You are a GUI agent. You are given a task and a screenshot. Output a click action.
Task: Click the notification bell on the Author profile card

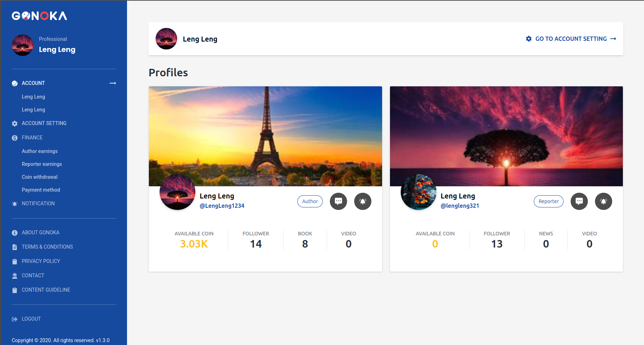[x=362, y=201]
